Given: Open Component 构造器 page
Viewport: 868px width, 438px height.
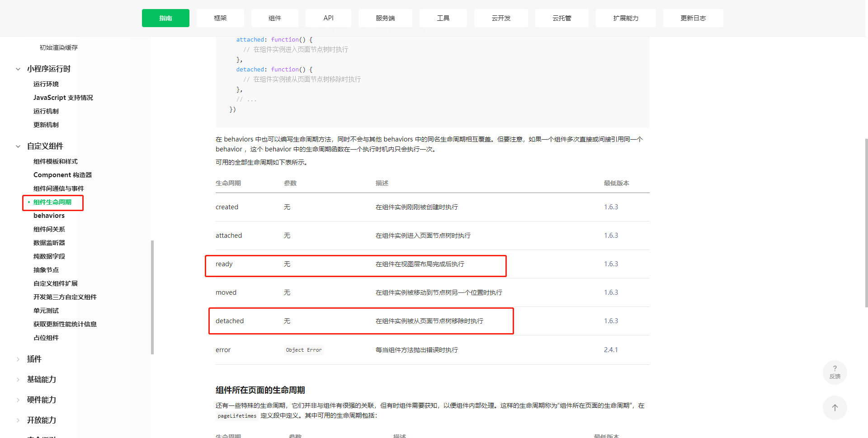Looking at the screenshot, I should (x=62, y=175).
